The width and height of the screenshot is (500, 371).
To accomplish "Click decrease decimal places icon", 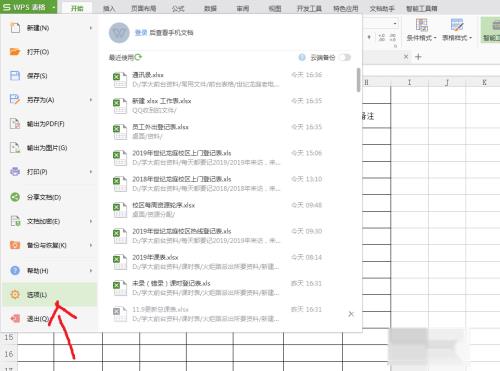I will pyautogui.click(x=393, y=38).
